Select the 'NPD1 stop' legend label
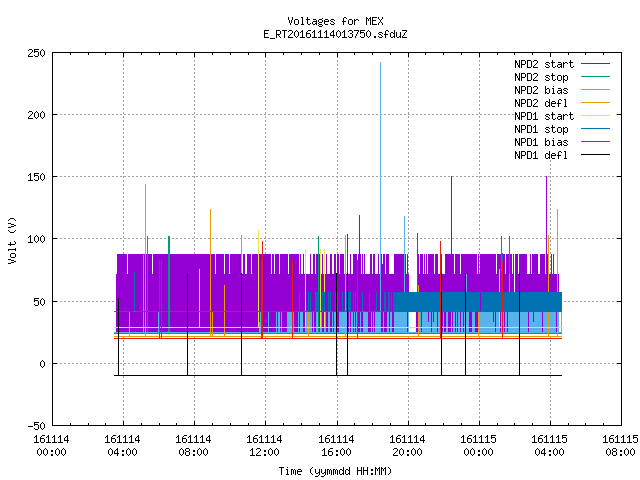The image size is (640, 480). [x=541, y=129]
